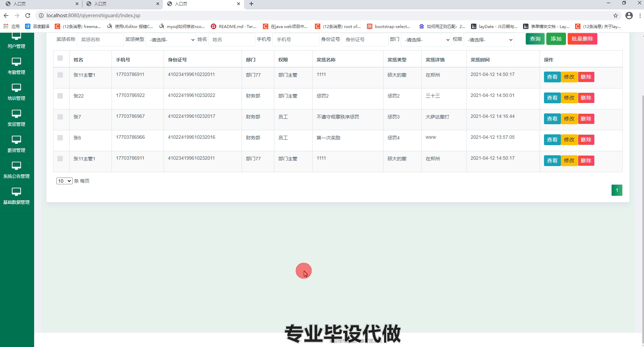
Task: Expand the 部门 dropdown
Action: pyautogui.click(x=426, y=40)
